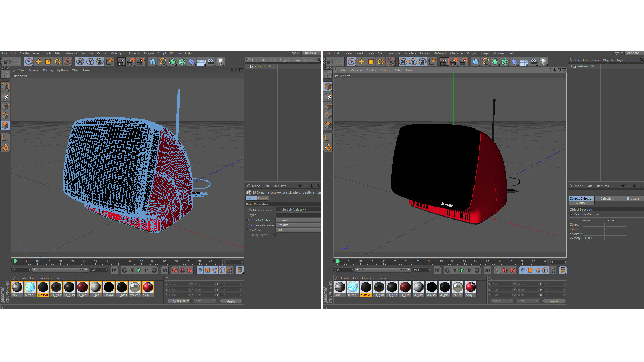Click the Render View icon
This screenshot has width=644, height=362.
tap(120, 61)
